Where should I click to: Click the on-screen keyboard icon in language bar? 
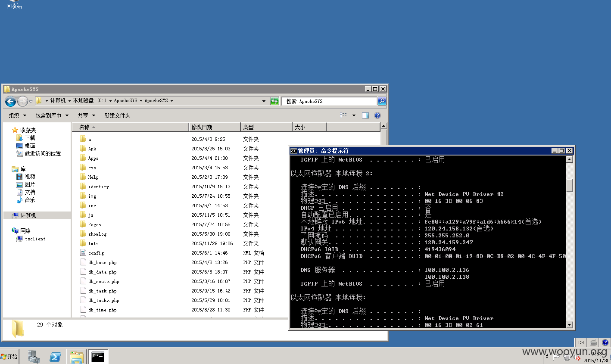coord(593,342)
